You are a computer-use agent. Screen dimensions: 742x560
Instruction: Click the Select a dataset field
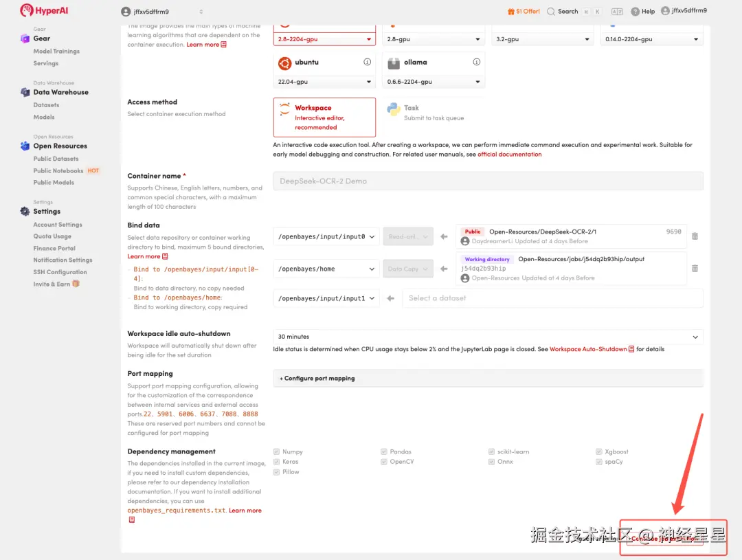point(552,298)
